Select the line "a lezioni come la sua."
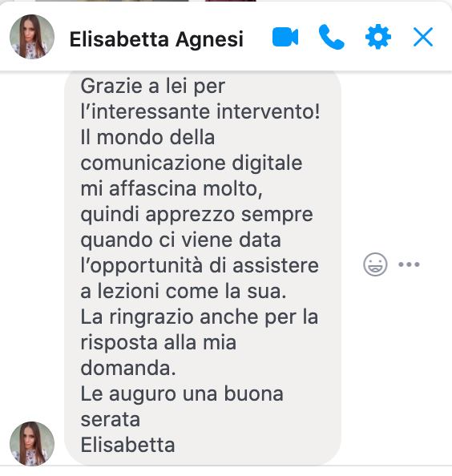452x476 pixels. [184, 292]
